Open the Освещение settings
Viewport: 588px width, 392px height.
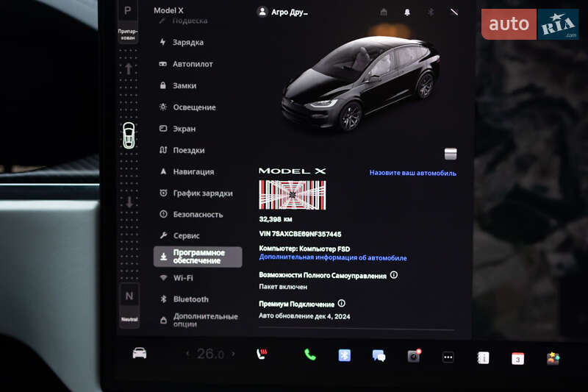(188, 107)
